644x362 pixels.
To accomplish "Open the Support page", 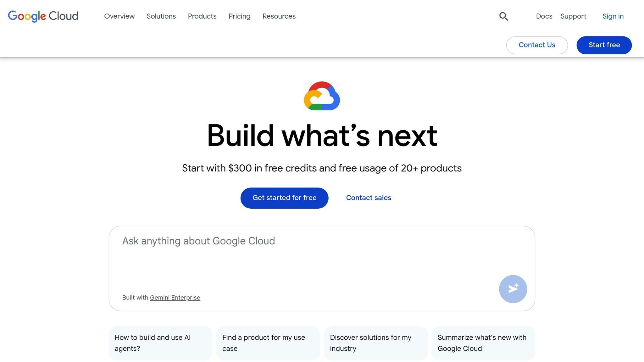I will click(x=573, y=16).
